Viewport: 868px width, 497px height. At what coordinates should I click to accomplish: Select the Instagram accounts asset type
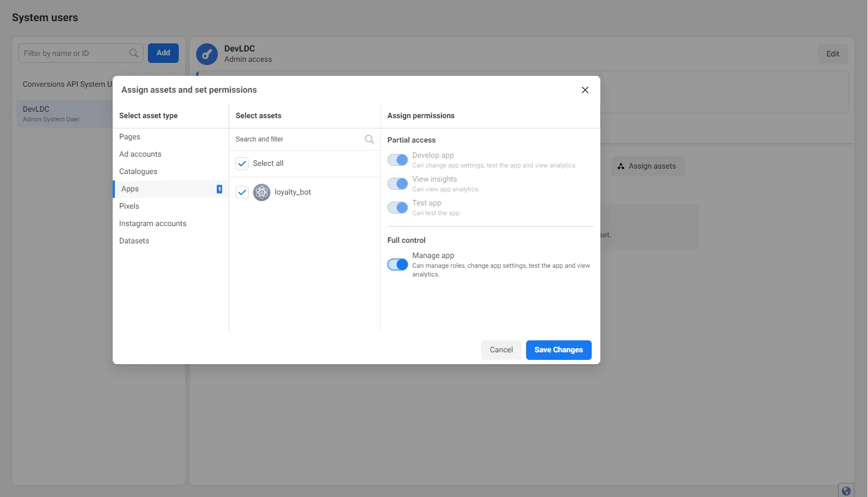click(171, 224)
